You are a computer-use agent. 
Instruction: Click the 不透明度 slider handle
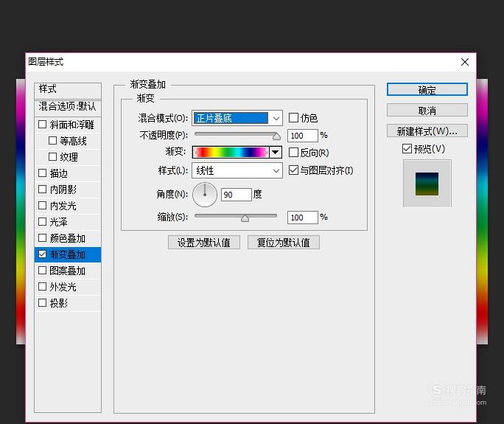[x=276, y=136]
